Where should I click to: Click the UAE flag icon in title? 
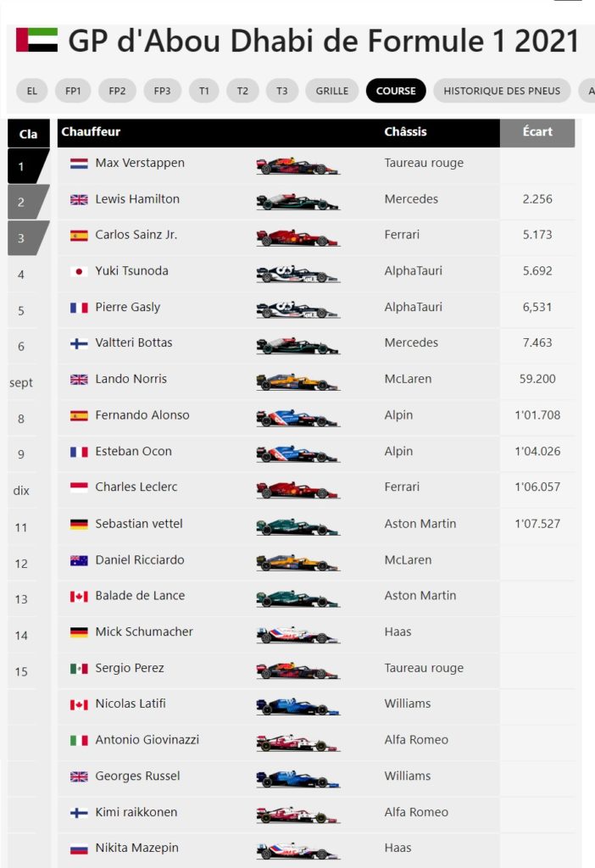37,40
